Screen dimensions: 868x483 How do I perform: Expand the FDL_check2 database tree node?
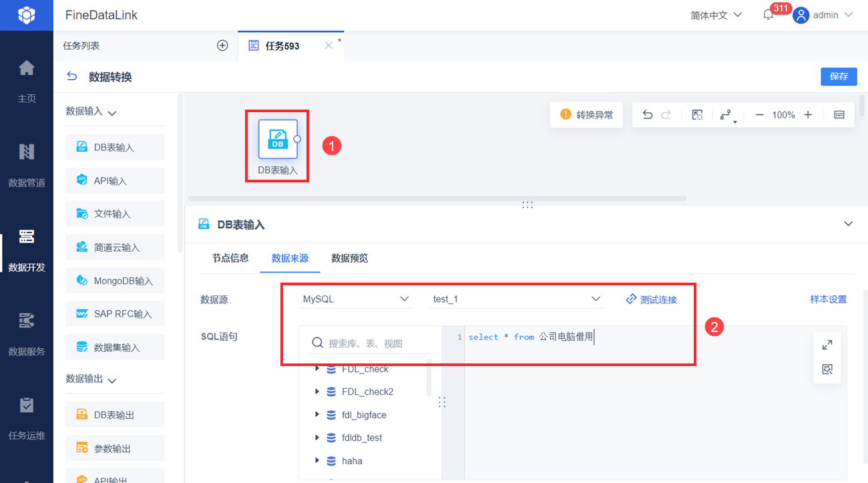pos(317,392)
